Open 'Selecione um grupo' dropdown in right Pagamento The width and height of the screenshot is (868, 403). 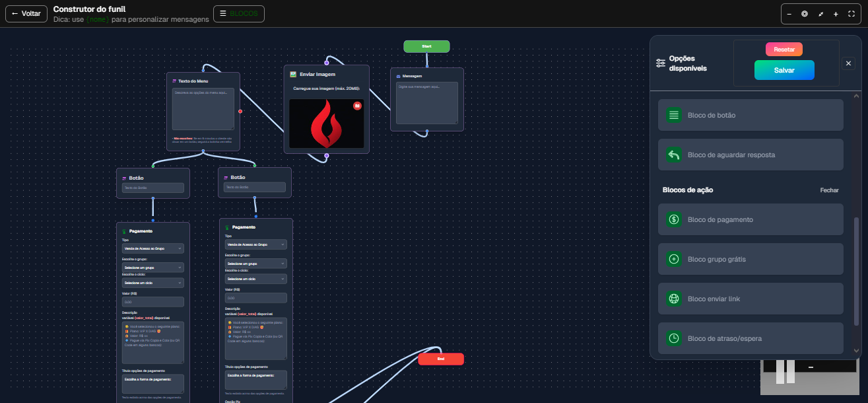(x=255, y=264)
